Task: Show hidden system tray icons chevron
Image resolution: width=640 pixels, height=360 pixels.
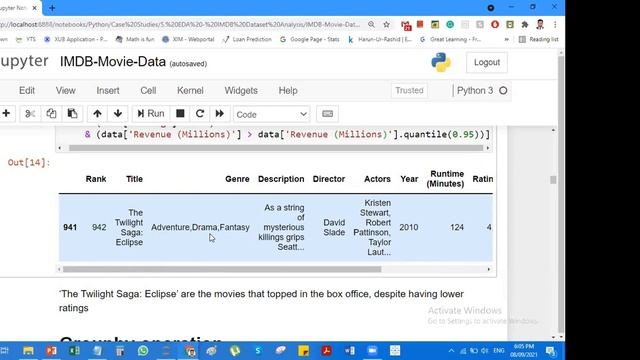Action: coord(451,351)
